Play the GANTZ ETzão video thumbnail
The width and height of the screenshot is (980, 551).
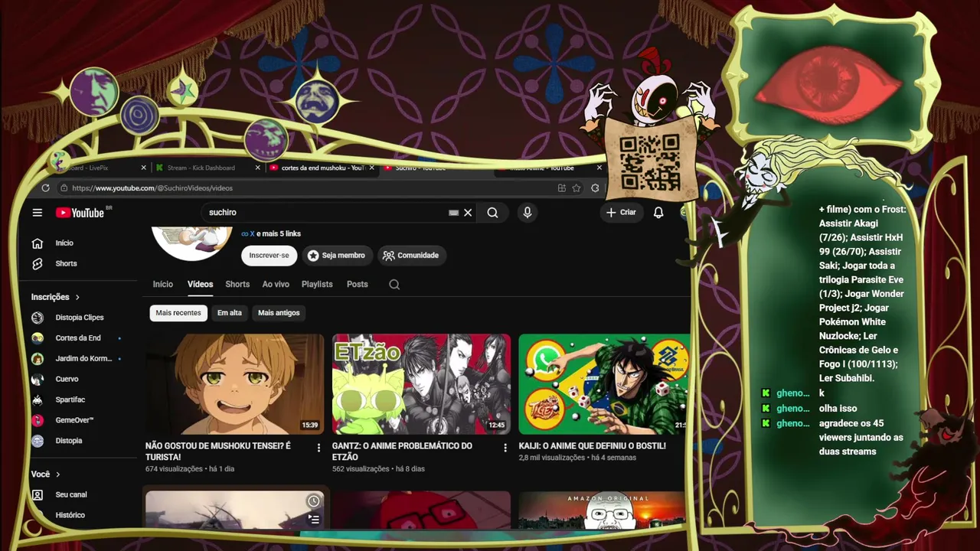(421, 384)
